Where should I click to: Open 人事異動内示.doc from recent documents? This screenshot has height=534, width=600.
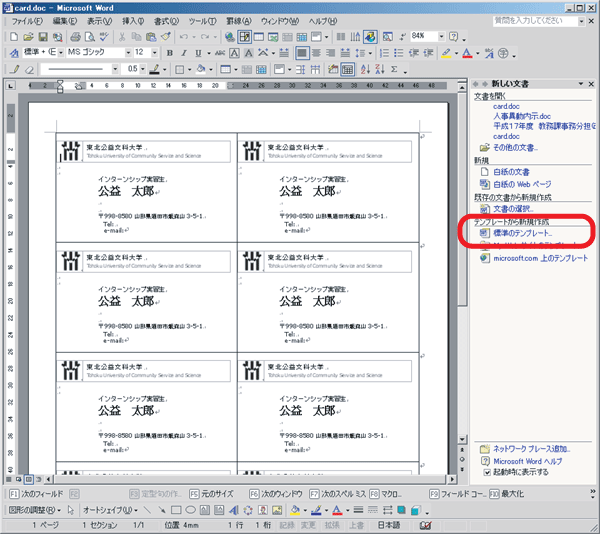[x=522, y=116]
